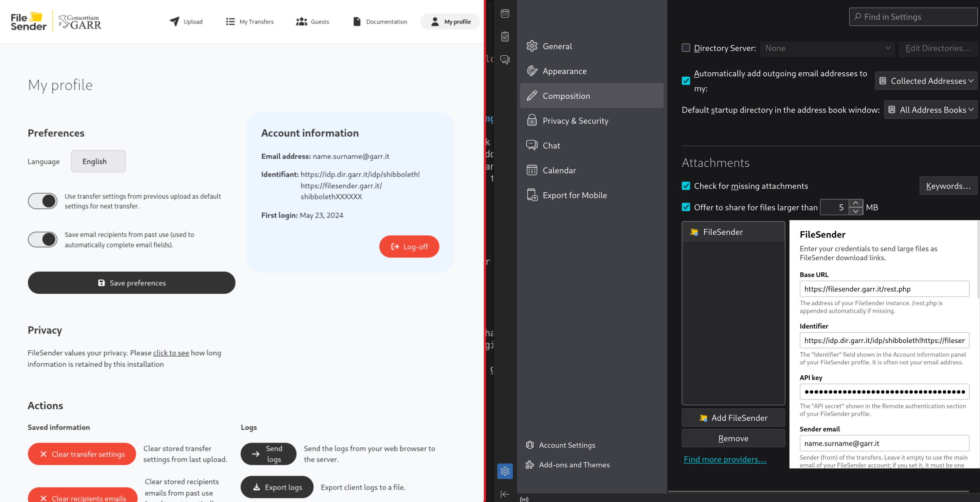Click the Add-ons and Themes puzzle icon
Image resolution: width=980 pixels, height=502 pixels.
(530, 465)
